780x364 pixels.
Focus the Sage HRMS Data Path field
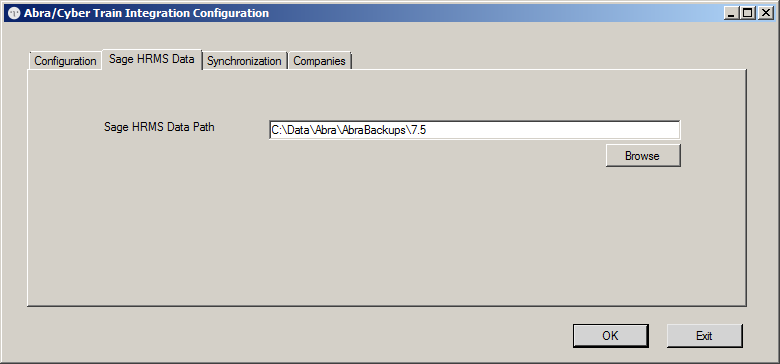474,130
